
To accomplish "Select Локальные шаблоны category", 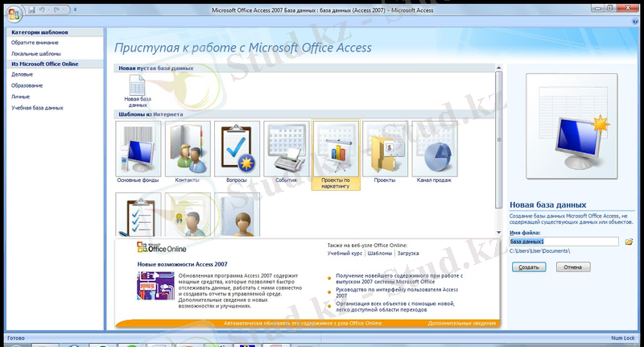I will (36, 54).
